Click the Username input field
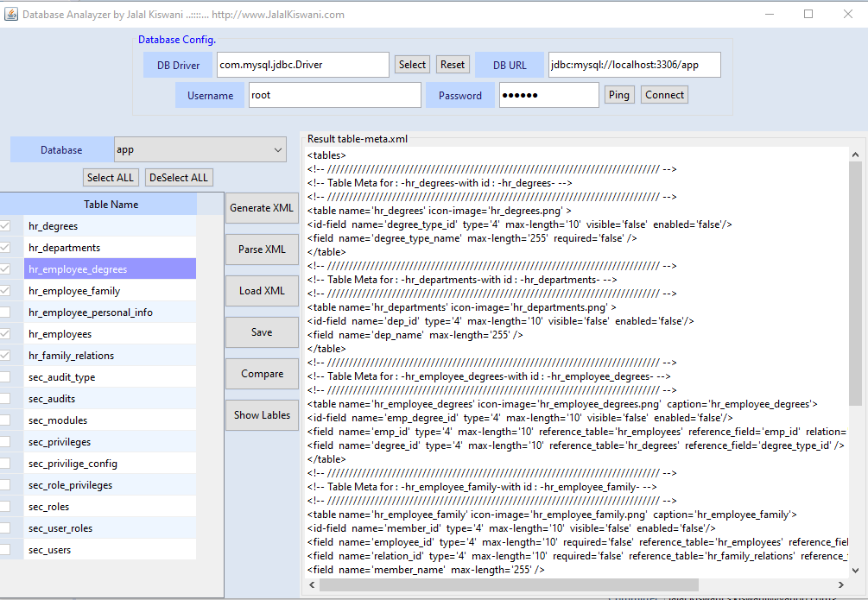The height and width of the screenshot is (600, 868). click(x=334, y=95)
